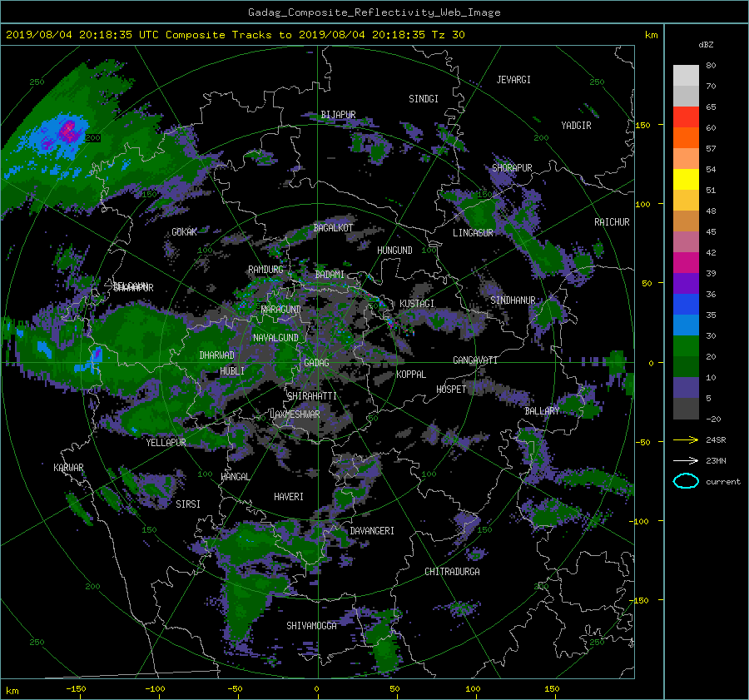Click the blue 35 dBZ color swatch
Image resolution: width=749 pixels, height=700 pixels.
point(686,305)
